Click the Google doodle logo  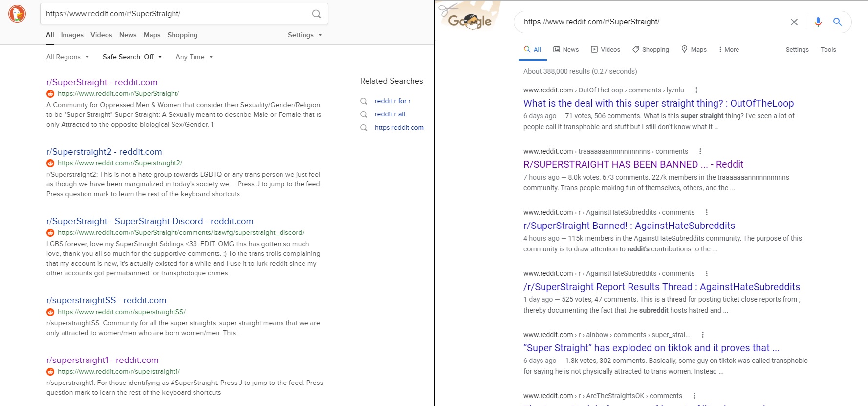pyautogui.click(x=470, y=18)
